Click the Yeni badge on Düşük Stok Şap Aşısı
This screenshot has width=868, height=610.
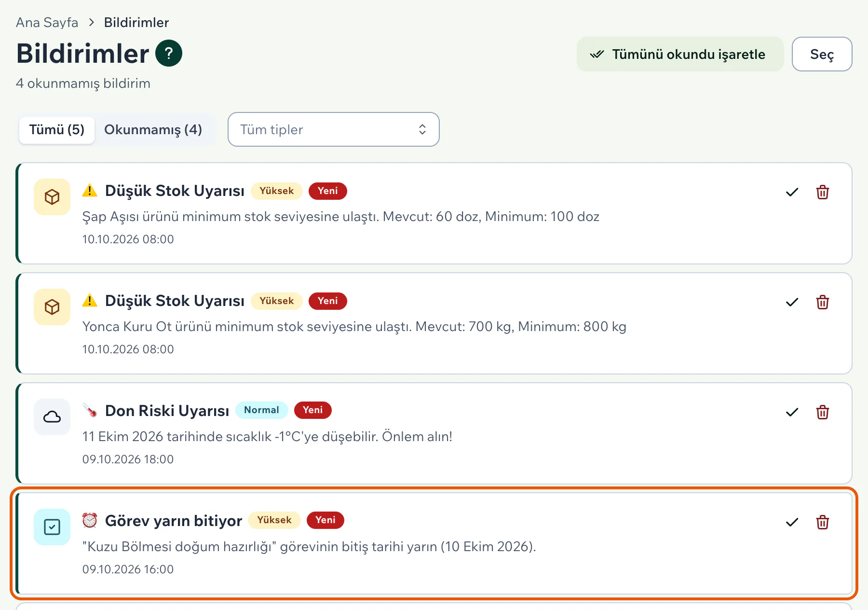(x=327, y=191)
